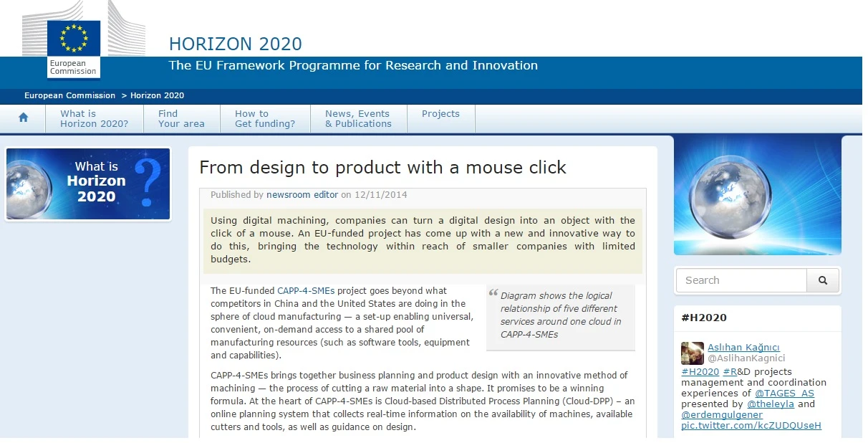Open the @theleyla mention link
The height and width of the screenshot is (443, 868).
(771, 404)
